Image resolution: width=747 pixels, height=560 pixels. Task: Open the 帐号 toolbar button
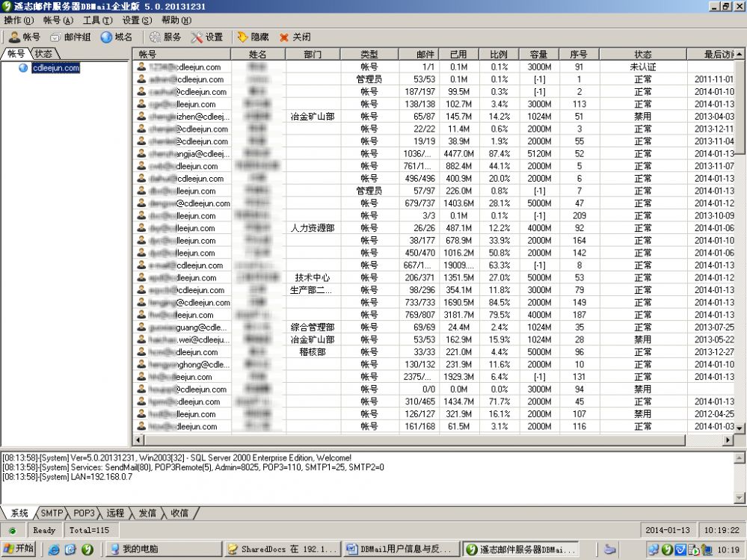(x=25, y=37)
